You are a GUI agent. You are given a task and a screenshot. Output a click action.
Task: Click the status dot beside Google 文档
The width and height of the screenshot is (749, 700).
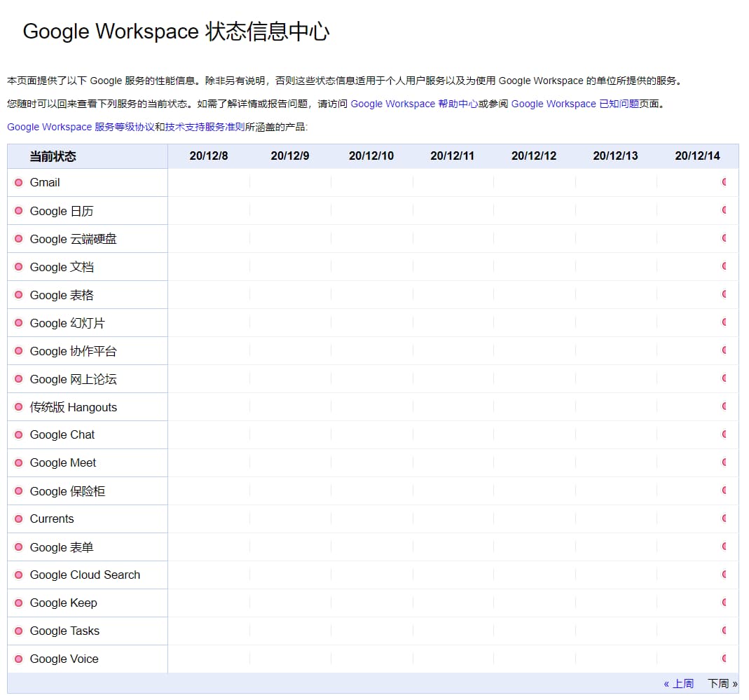point(19,267)
